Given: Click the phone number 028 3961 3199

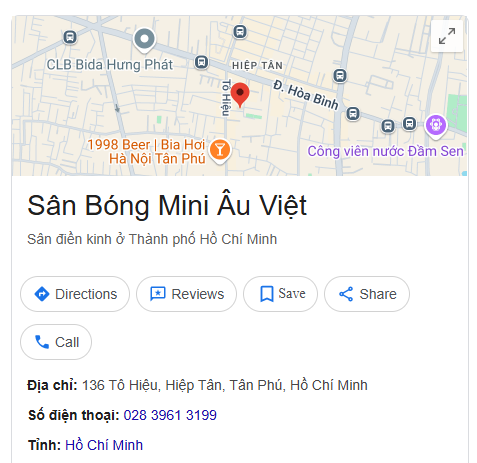Looking at the screenshot, I should [170, 415].
